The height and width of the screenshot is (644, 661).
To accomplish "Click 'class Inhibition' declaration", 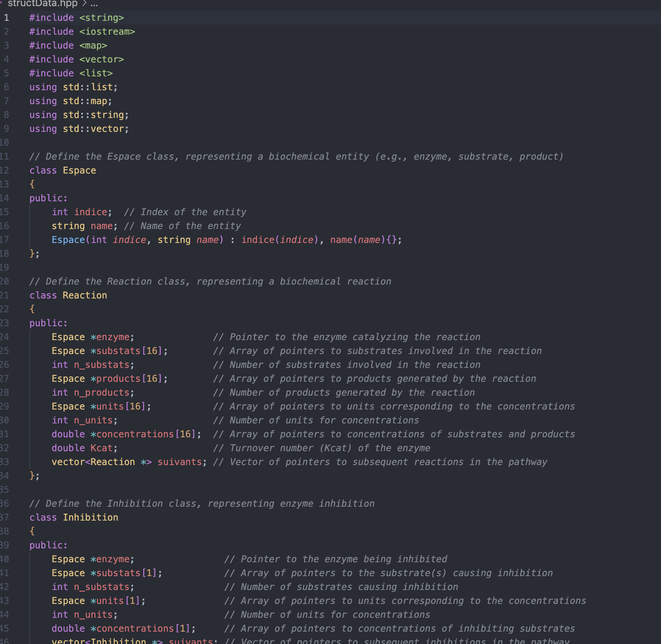I will point(74,518).
